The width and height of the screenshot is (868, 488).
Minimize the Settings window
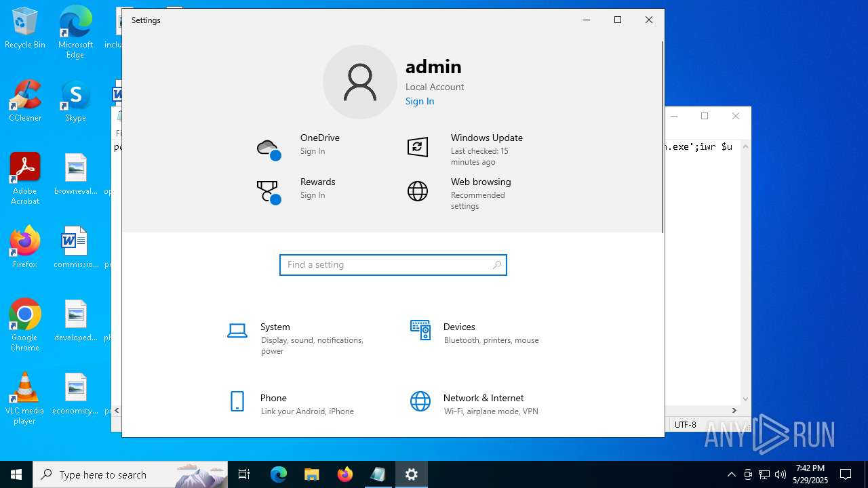[x=587, y=20]
